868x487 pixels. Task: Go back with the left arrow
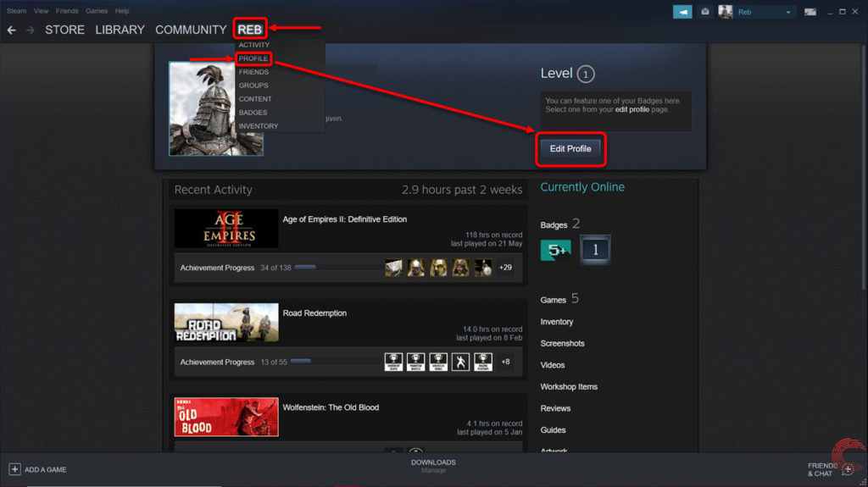(12, 30)
